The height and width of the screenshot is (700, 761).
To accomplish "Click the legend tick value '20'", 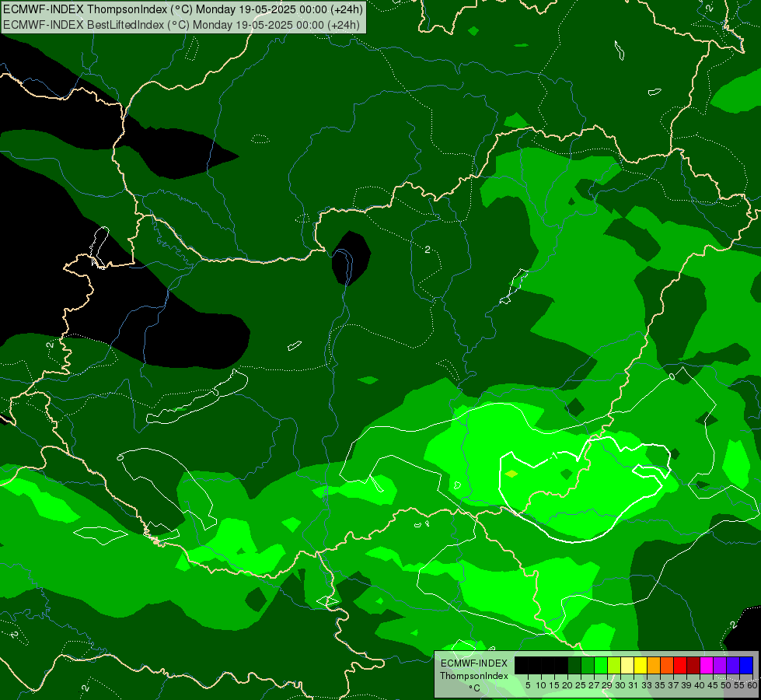I will click(x=567, y=685).
